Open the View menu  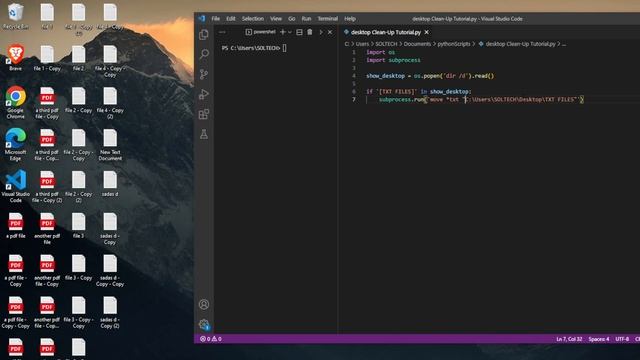276,19
